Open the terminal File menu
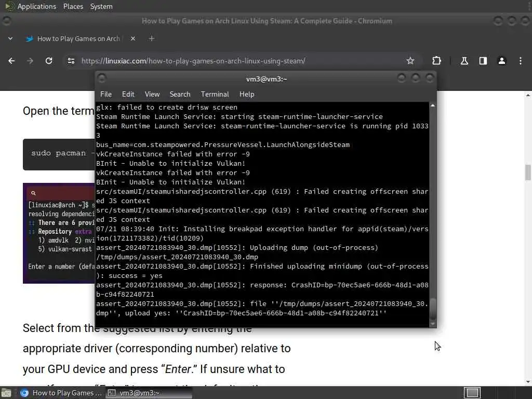Screen dimensions: 532x399 (x=106, y=95)
